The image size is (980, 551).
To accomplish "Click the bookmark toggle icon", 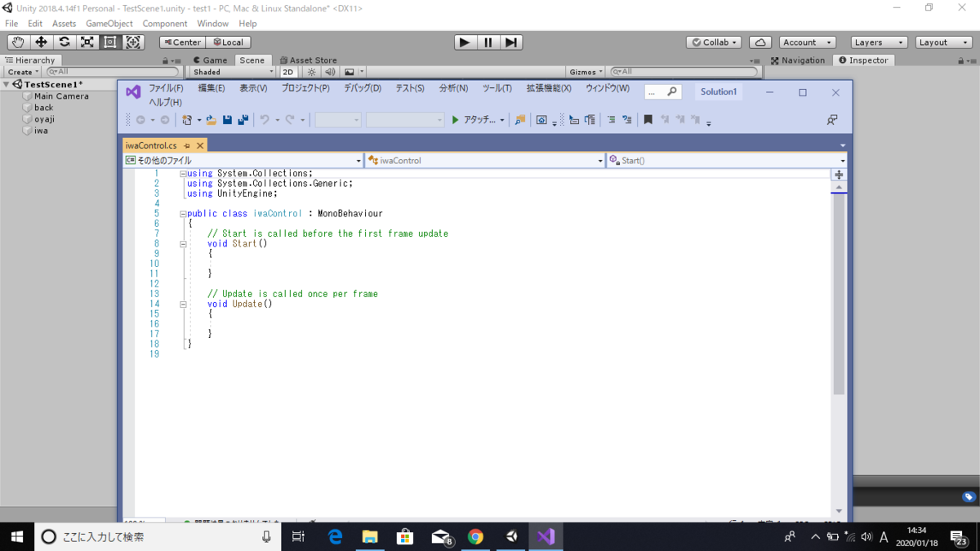I will pos(648,120).
